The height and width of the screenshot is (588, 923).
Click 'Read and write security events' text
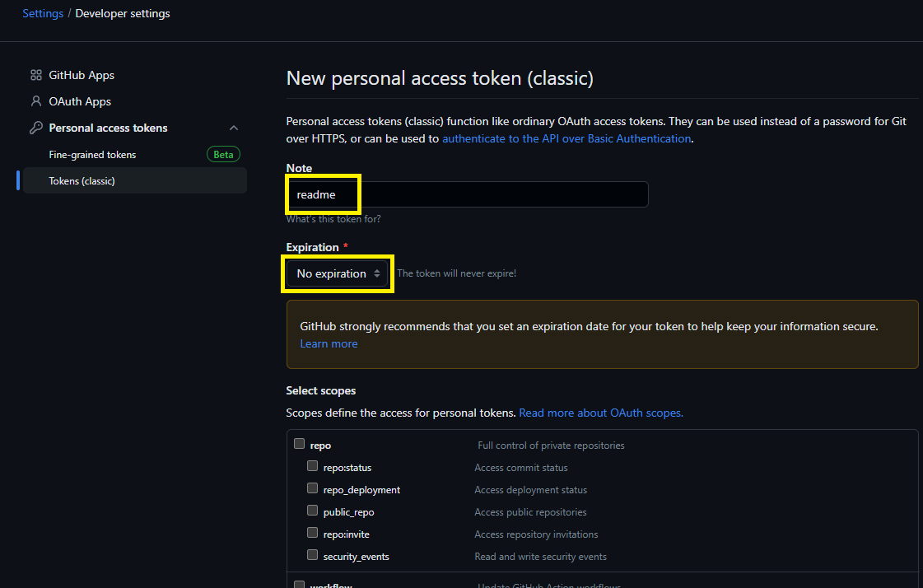coord(540,557)
